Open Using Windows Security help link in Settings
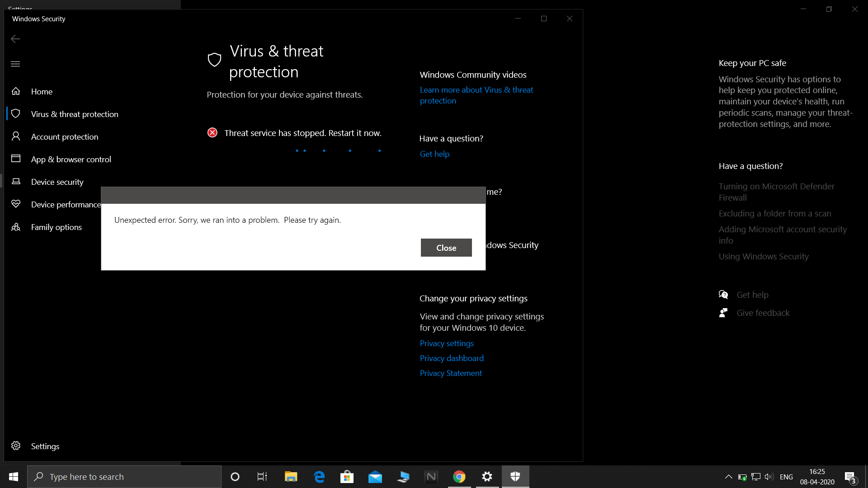Image resolution: width=868 pixels, height=488 pixels. point(764,256)
